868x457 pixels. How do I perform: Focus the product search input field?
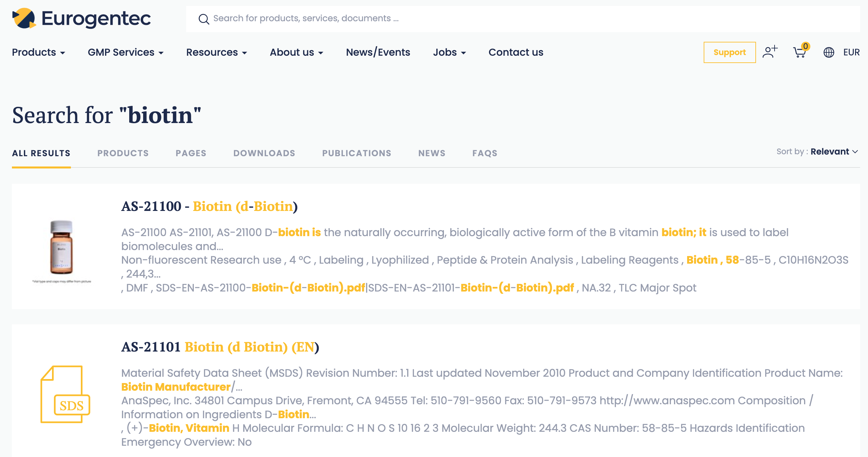pyautogui.click(x=522, y=19)
